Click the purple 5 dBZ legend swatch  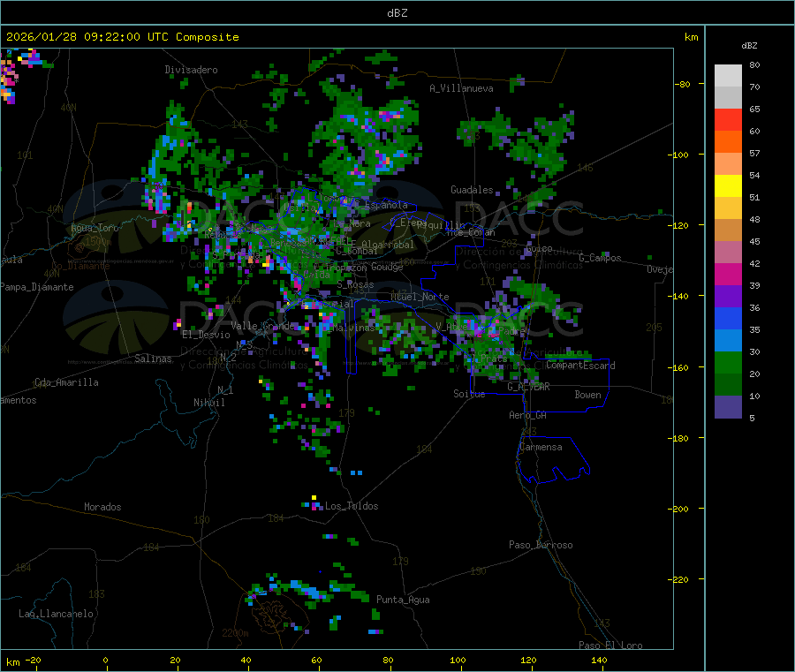tap(728, 407)
